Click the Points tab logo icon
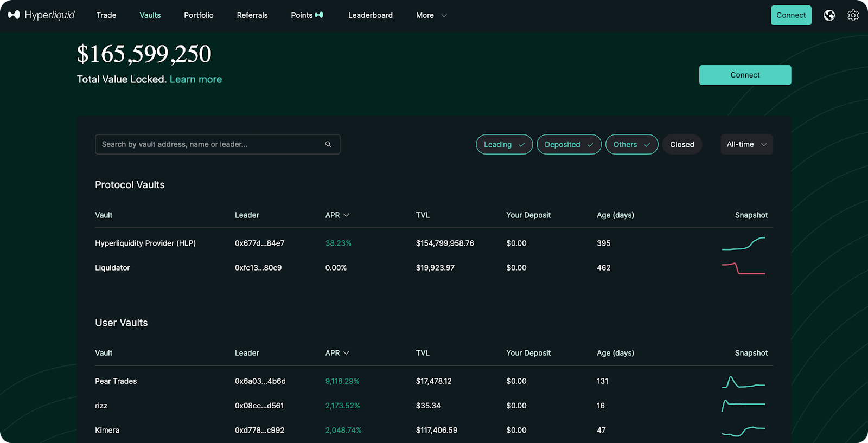The width and height of the screenshot is (868, 443). pos(319,15)
